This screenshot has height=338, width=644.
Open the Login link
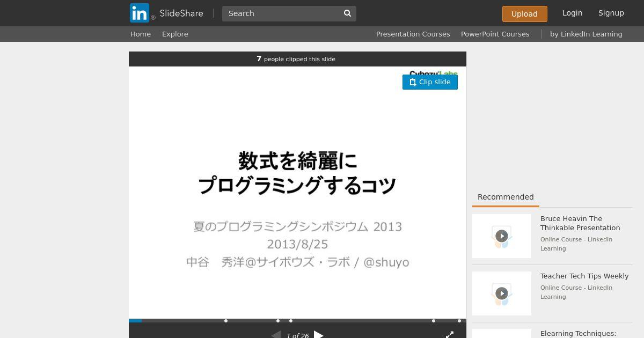[x=572, y=13]
